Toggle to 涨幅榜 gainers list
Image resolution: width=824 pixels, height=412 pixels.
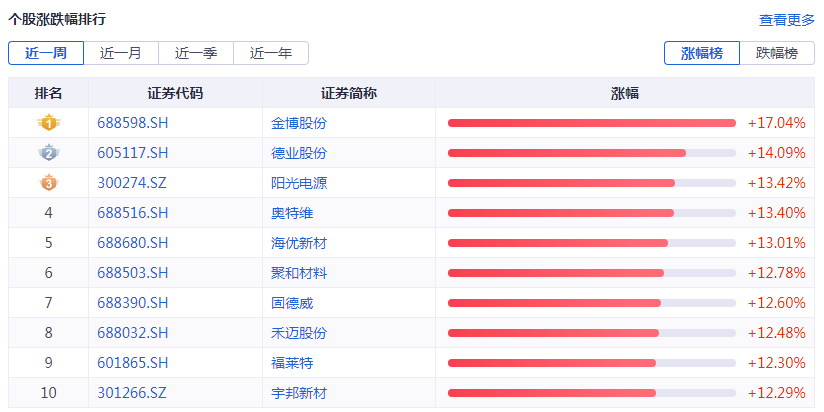pyautogui.click(x=702, y=53)
